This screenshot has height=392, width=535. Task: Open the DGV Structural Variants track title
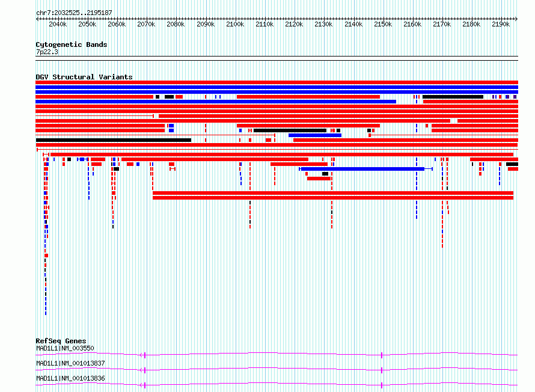[x=84, y=77]
